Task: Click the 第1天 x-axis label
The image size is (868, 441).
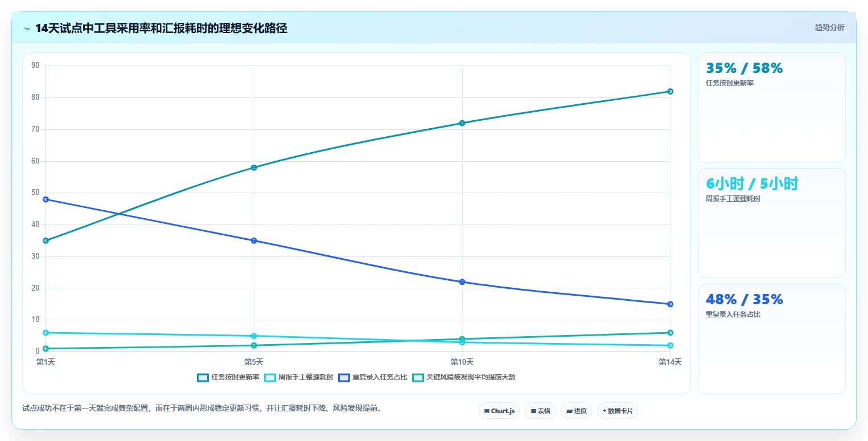Action: [x=46, y=362]
